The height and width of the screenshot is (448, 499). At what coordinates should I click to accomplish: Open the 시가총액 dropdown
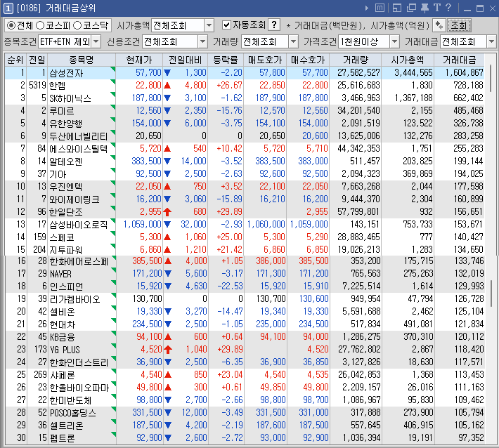pyautogui.click(x=209, y=25)
